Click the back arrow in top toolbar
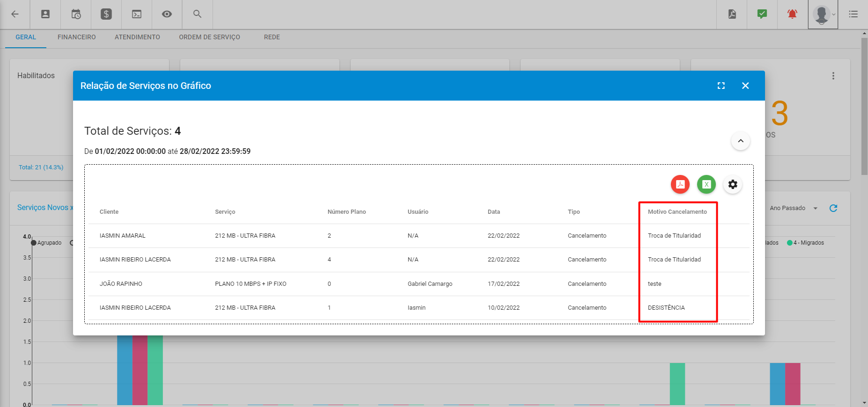This screenshot has height=407, width=868. coord(15,14)
